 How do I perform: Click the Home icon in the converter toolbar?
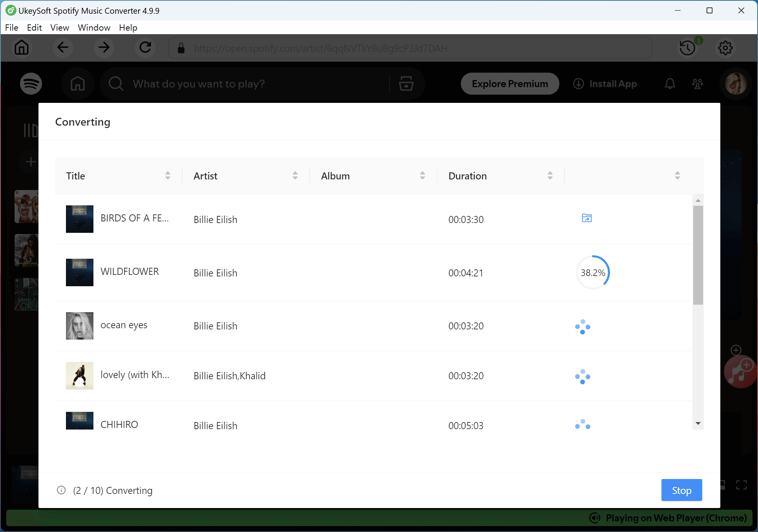click(22, 48)
